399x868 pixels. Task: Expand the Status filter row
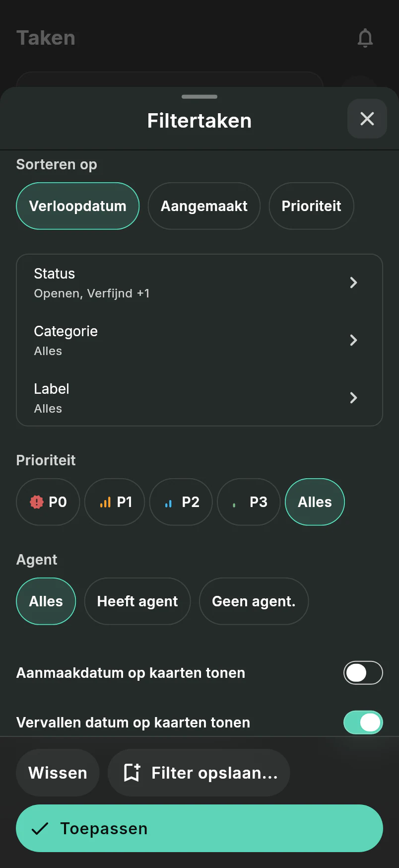[x=199, y=283]
